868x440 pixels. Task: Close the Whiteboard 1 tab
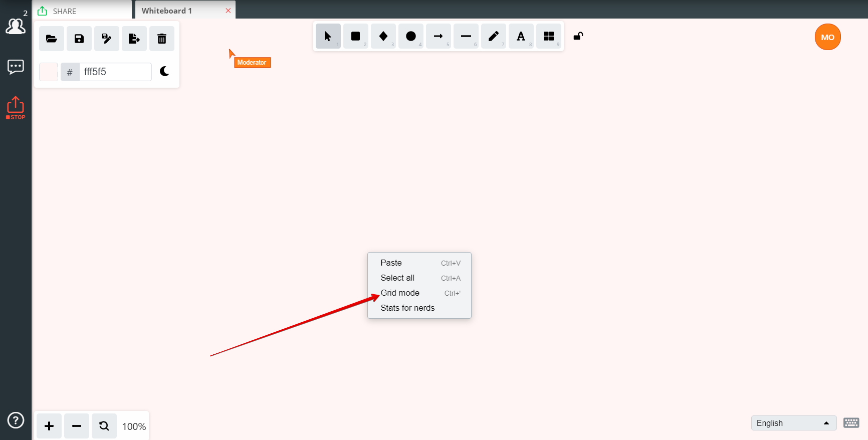(228, 11)
